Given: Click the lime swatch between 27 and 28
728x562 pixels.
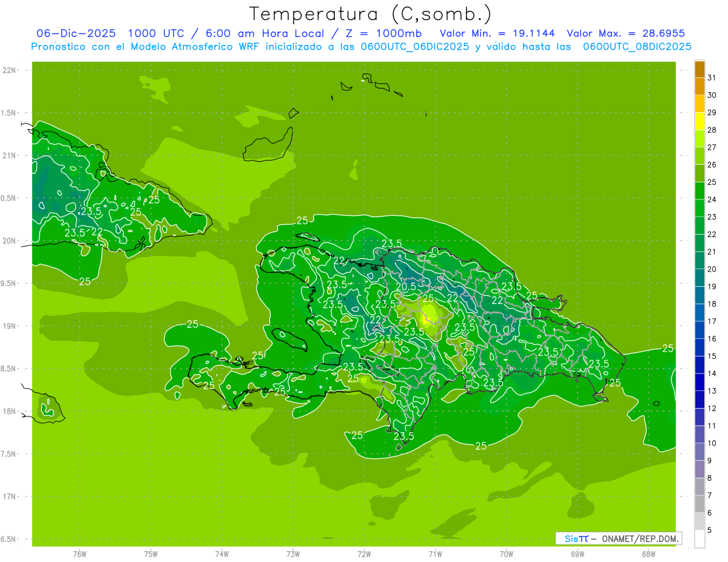Looking at the screenshot, I should point(700,139).
